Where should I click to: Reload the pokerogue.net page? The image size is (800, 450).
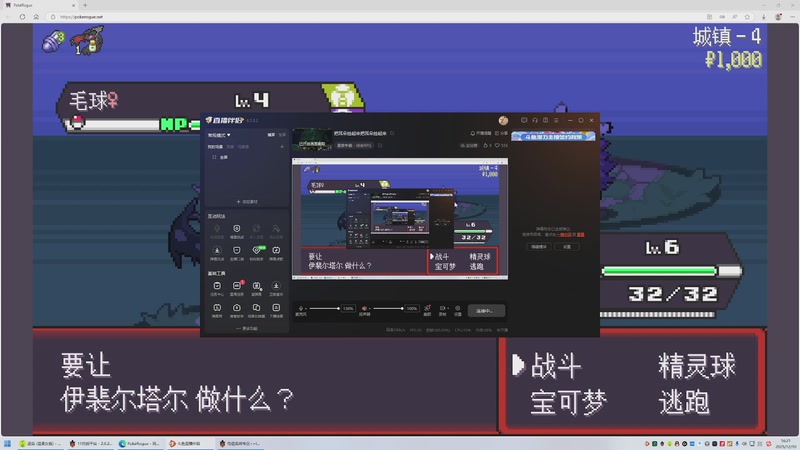[22, 17]
